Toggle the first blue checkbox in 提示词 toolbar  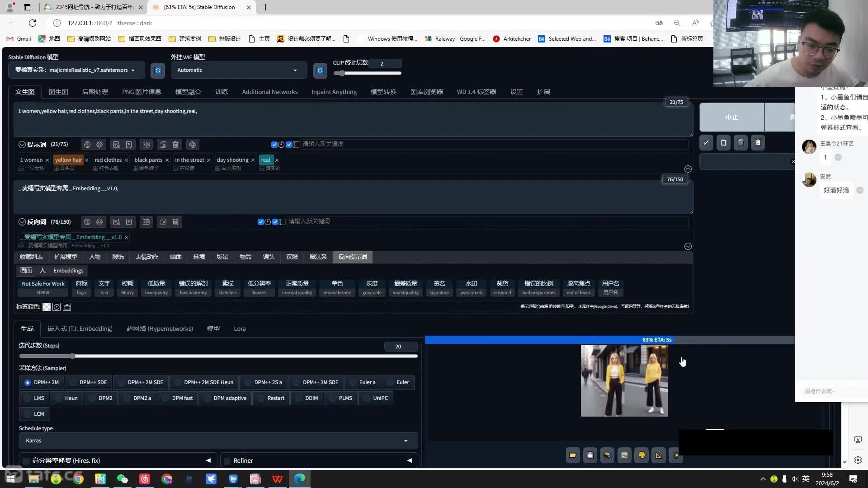click(x=274, y=145)
